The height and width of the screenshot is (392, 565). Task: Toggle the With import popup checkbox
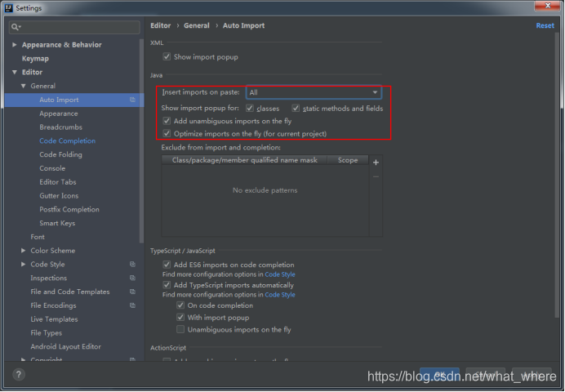180,318
